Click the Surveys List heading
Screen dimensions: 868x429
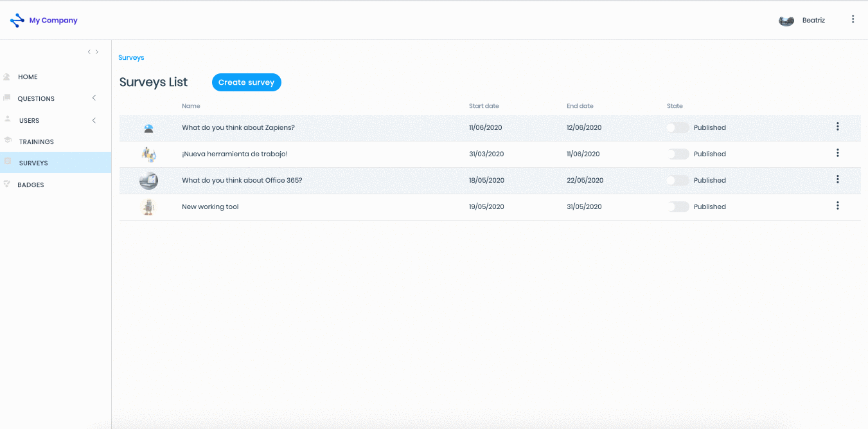point(154,82)
